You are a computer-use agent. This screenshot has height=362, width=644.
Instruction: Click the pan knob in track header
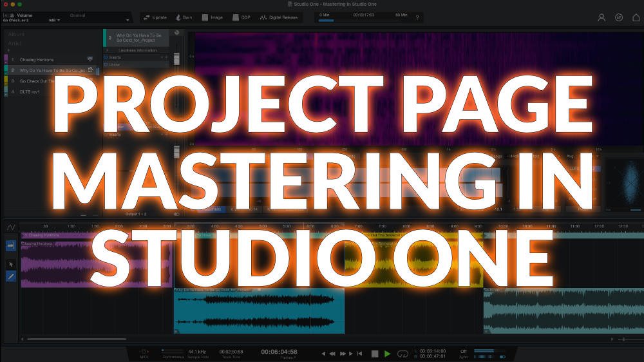[177, 33]
